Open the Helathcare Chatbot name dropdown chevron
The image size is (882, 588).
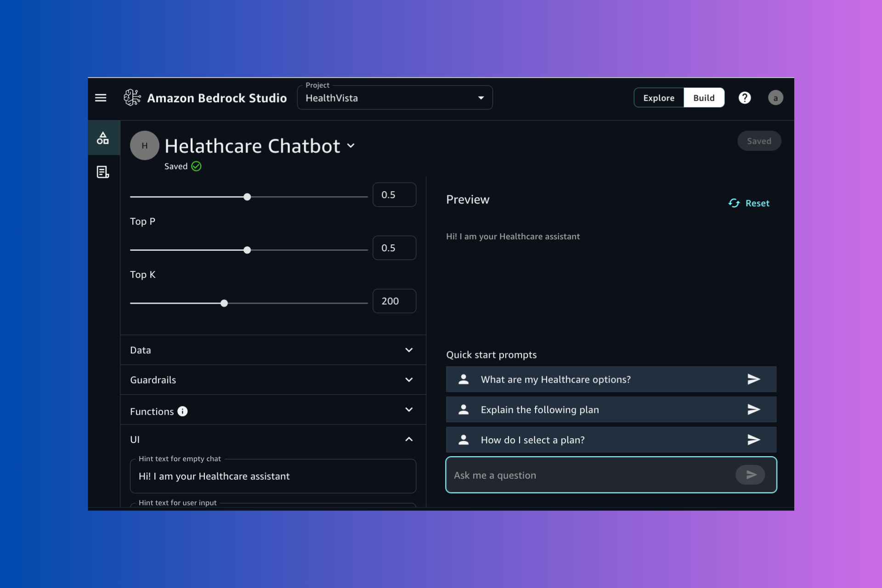tap(351, 146)
